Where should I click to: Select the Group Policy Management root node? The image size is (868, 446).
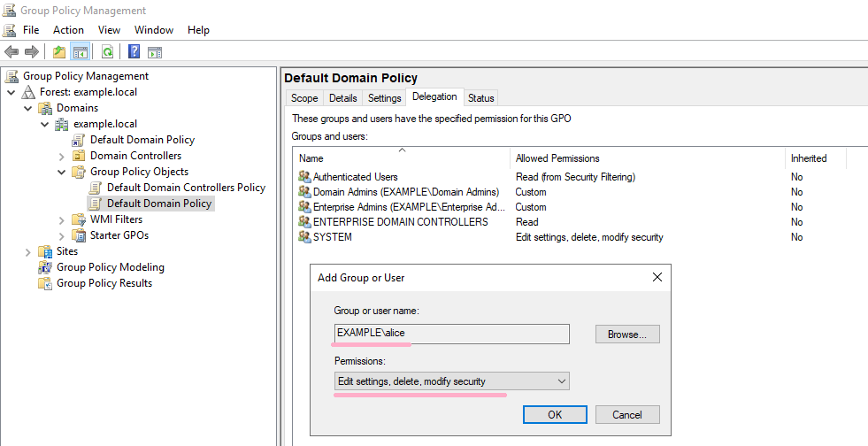click(x=85, y=76)
